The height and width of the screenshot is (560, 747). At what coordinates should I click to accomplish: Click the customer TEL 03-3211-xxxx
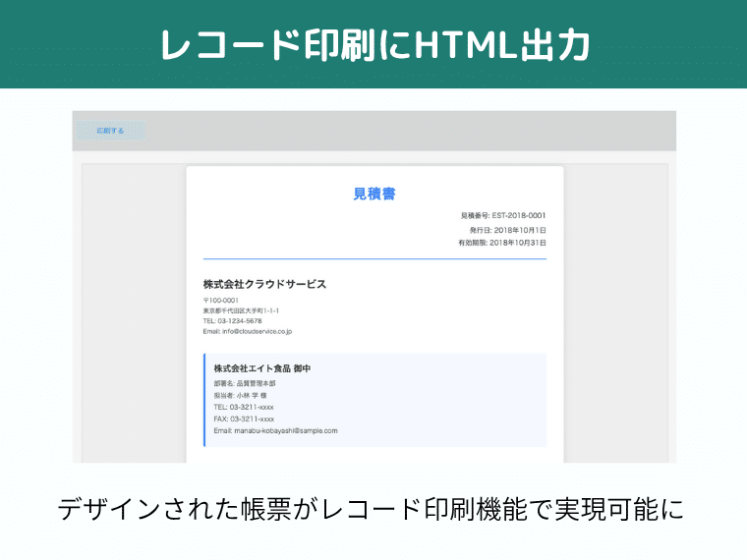tap(244, 407)
